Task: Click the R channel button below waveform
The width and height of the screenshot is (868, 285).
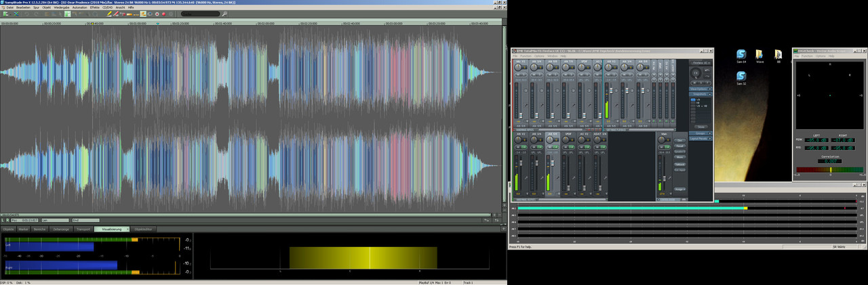Action: pyautogui.click(x=7, y=220)
